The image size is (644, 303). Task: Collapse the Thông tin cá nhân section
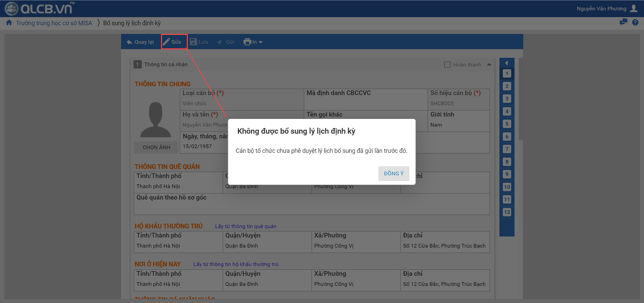pyautogui.click(x=489, y=64)
